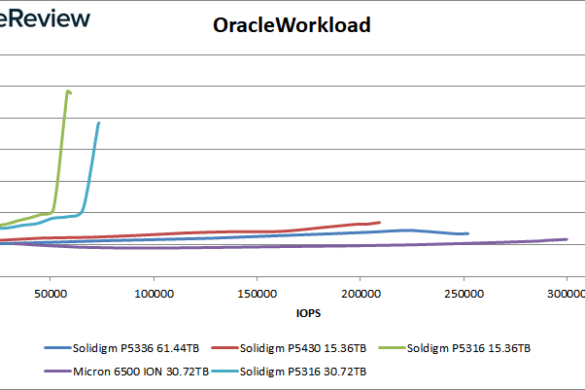Select the Solidigm P5336 61.44TB legend entry
The width and height of the screenshot is (585, 390).
(122, 348)
